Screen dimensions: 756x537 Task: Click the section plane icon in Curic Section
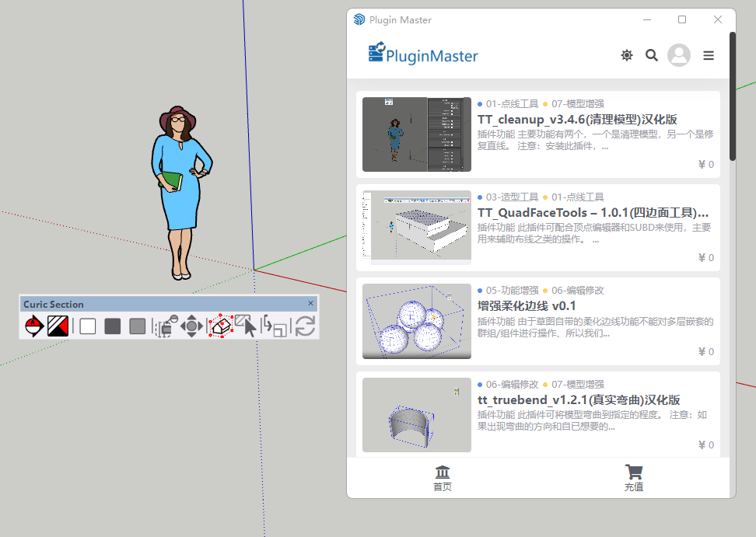(x=33, y=326)
